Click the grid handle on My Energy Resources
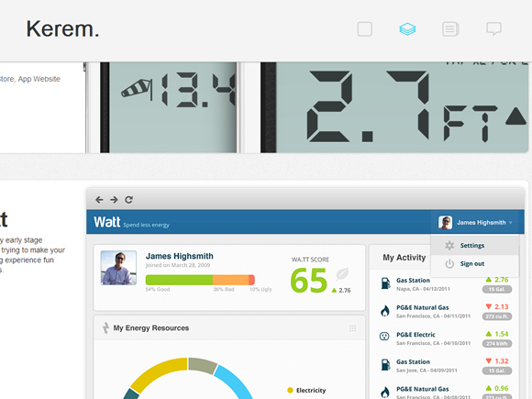Screen dimensions: 532x399 (353, 328)
